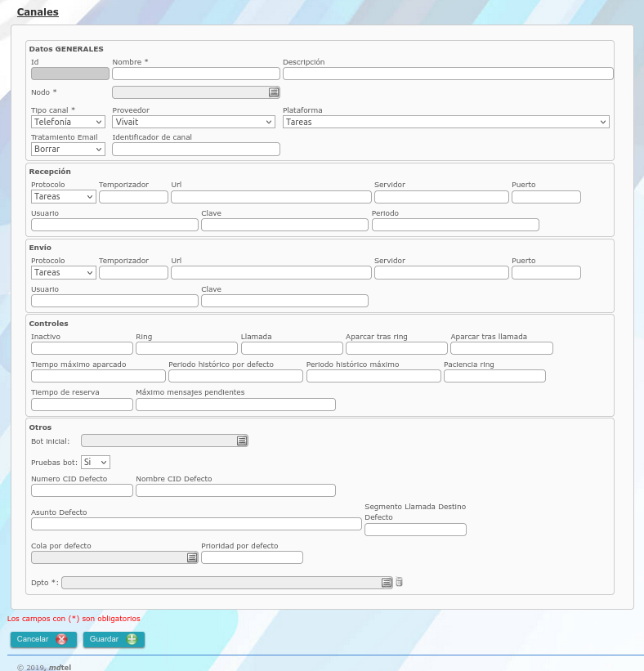Change the Pruebas bot dropdown
Image resolution: width=644 pixels, height=671 pixels.
(x=96, y=462)
